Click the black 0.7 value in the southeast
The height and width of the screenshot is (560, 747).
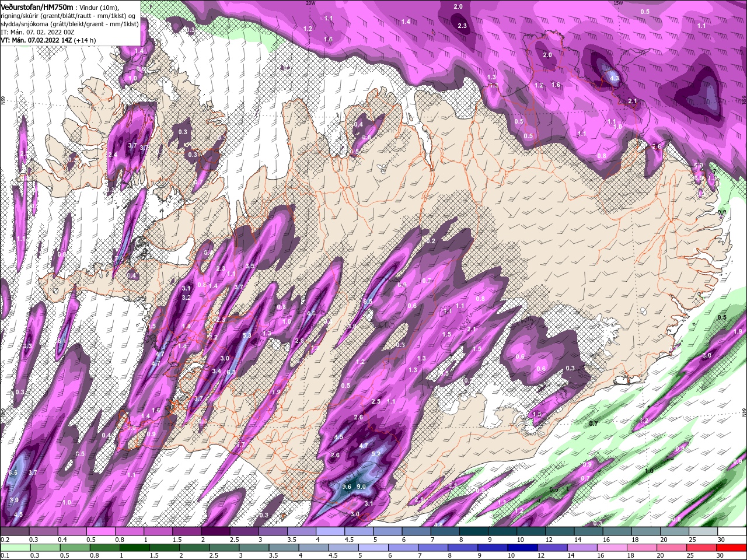tap(594, 423)
